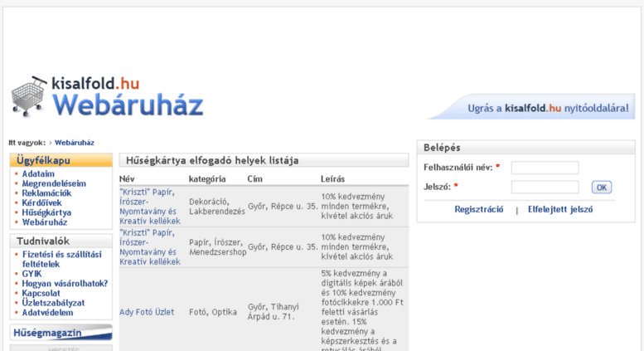The width and height of the screenshot is (644, 351).
Task: Open the Webáruház breadcrumb link
Action: (x=75, y=143)
